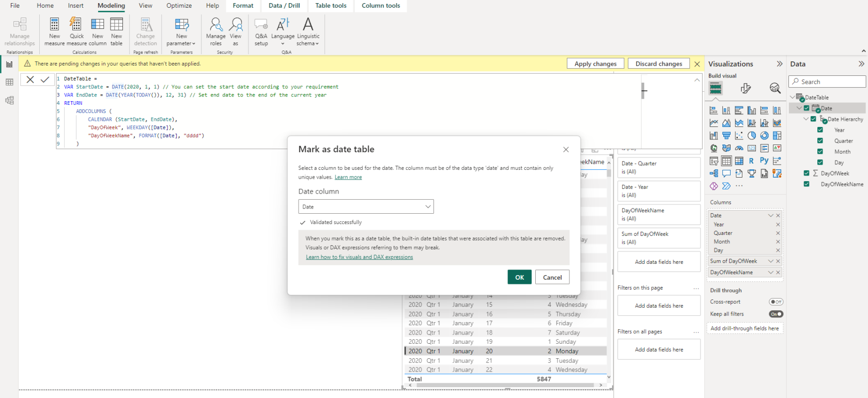Turn on Cross-report drill through toggle
The height and width of the screenshot is (398, 868).
[x=776, y=302]
